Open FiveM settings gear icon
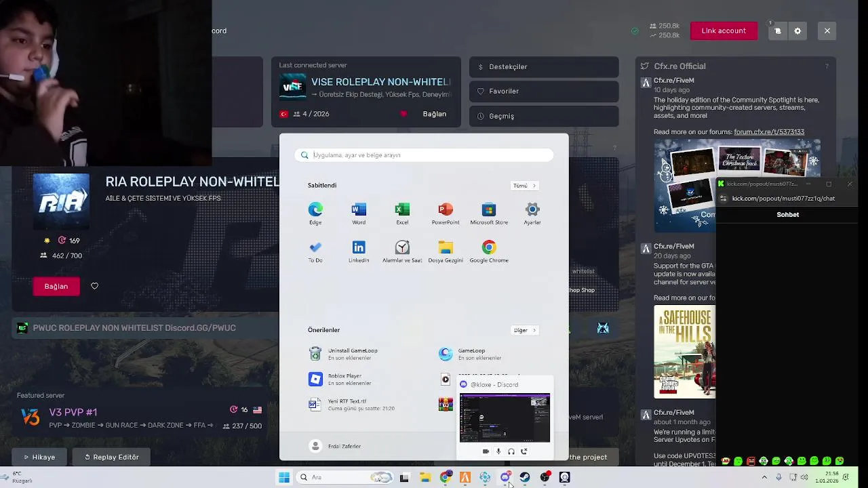The image size is (868, 488). click(x=797, y=30)
